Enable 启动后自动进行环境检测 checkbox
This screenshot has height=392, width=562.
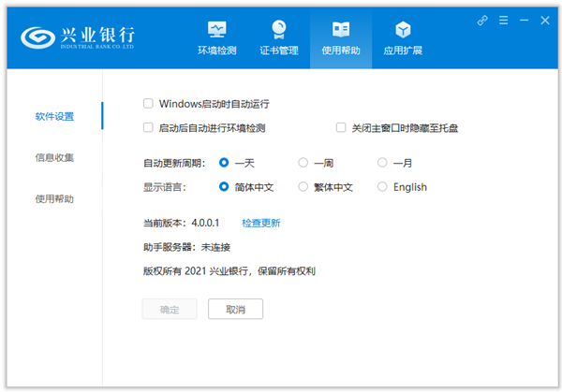[x=148, y=128]
